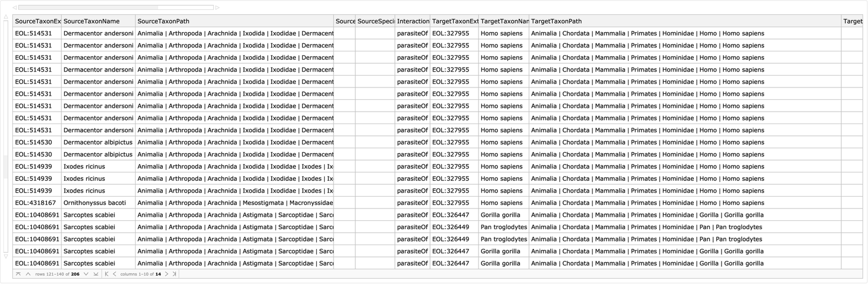Show previous set of columns
The width and height of the screenshot is (868, 291).
tap(115, 274)
